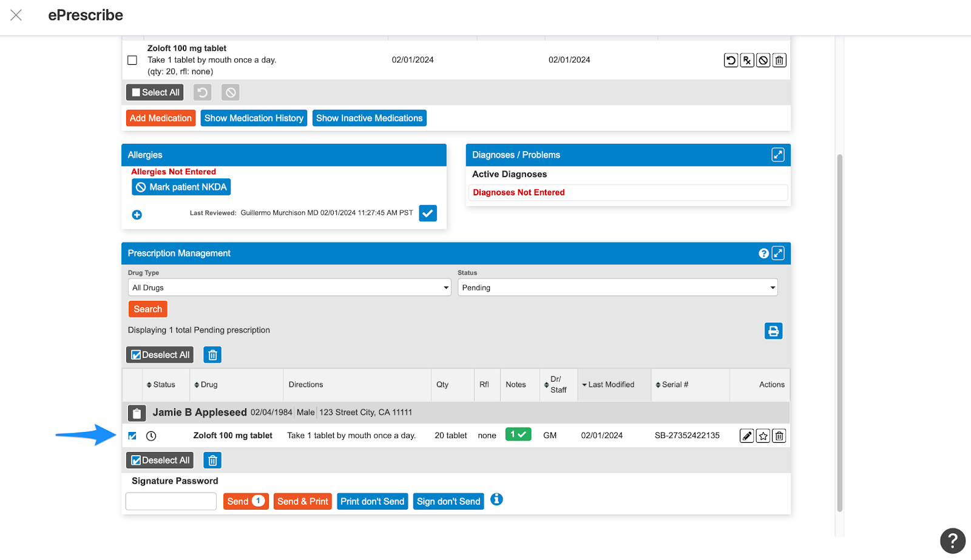Screen dimensions: 971x560
Task: Delete the pending prescription via the trash icon
Action: pos(779,436)
